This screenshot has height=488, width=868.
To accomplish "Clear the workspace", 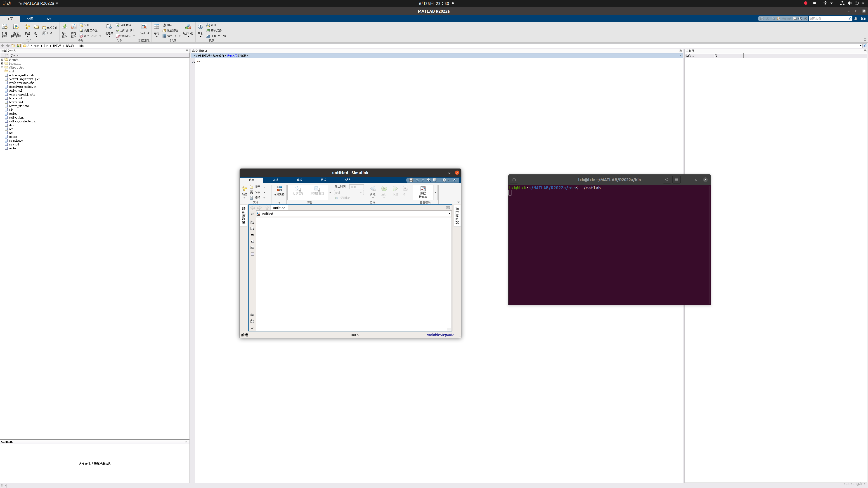I will tap(90, 36).
